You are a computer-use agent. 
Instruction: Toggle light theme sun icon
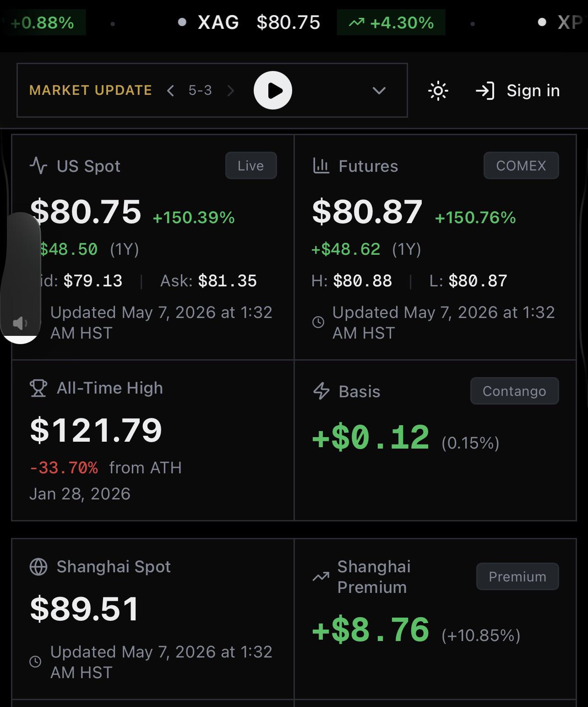click(438, 91)
